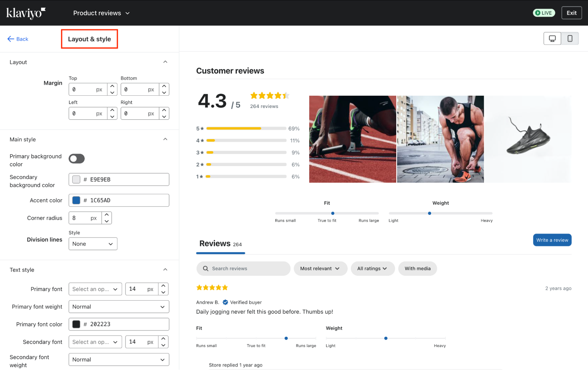Click the search magnifier icon in reviews
Screen dimensions: 588x370
tap(206, 268)
